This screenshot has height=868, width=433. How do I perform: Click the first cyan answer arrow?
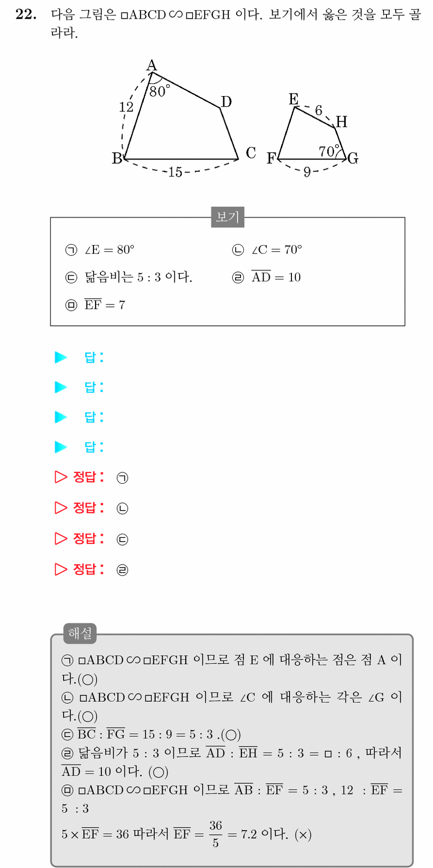(61, 357)
